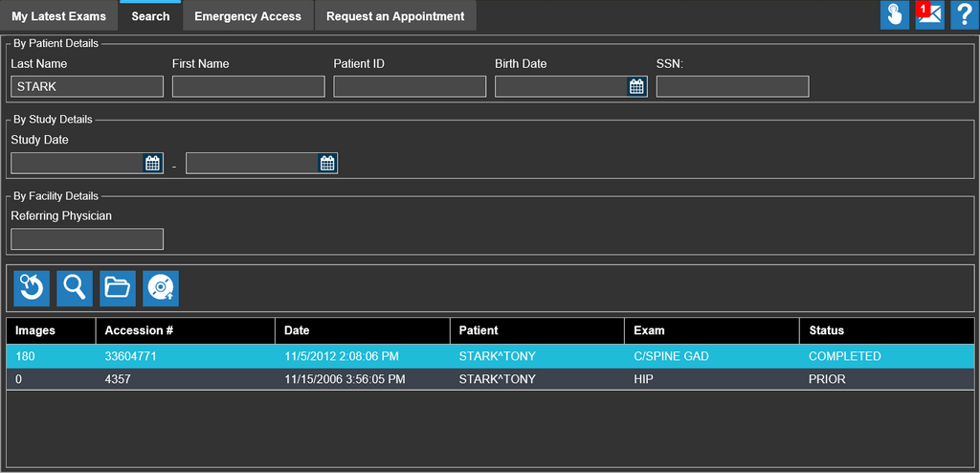
Task: Click the Patient ID input field
Action: [410, 87]
